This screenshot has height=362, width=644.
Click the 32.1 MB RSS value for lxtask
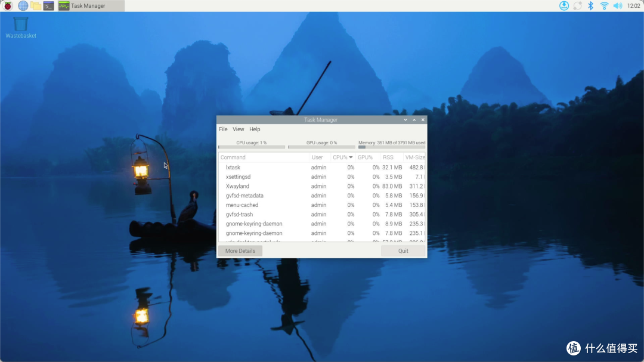coord(392,167)
